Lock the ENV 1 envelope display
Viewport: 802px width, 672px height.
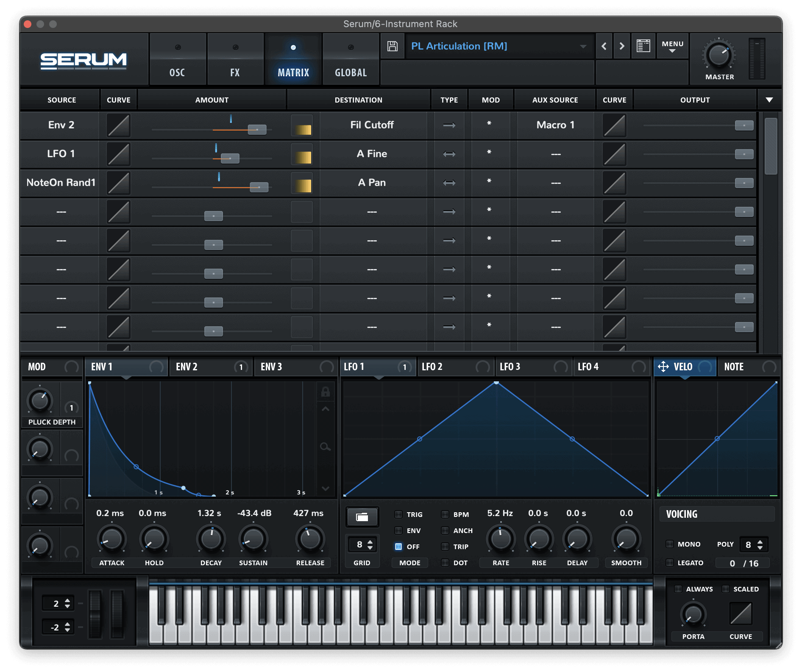[x=326, y=392]
